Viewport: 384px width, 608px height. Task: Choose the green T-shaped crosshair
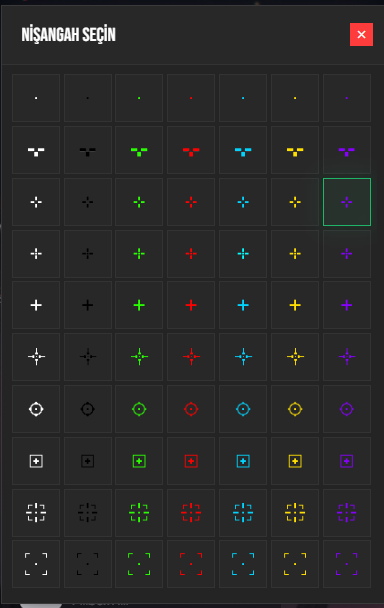[139, 150]
